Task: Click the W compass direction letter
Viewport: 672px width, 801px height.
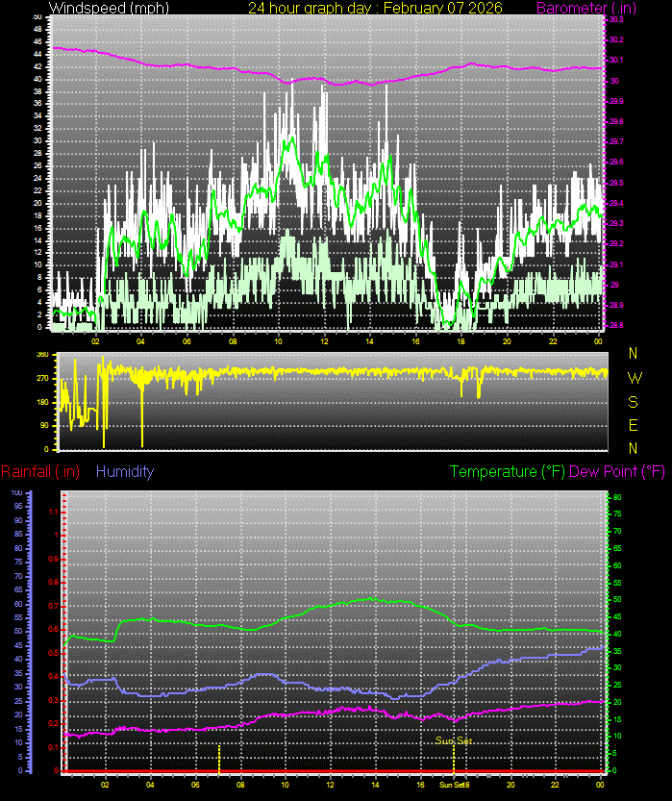Action: [634, 378]
